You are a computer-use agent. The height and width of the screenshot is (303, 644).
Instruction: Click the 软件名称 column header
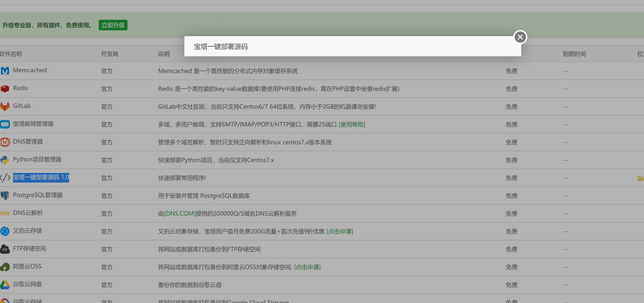click(11, 54)
